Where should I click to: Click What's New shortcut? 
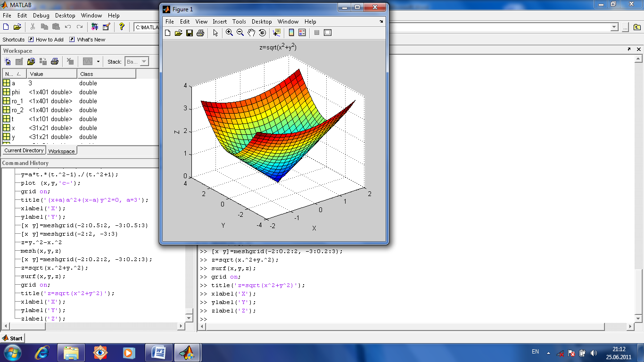[87, 40]
